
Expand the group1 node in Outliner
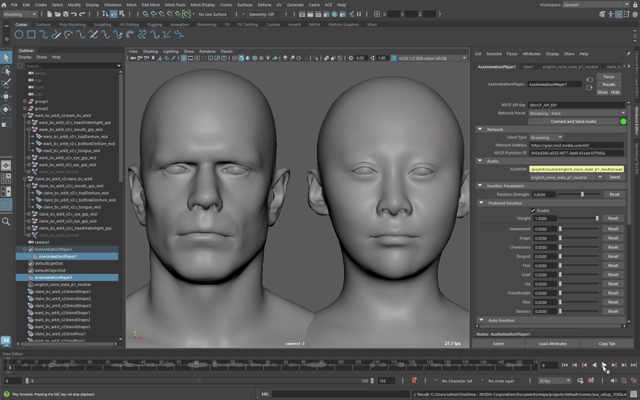click(25, 101)
